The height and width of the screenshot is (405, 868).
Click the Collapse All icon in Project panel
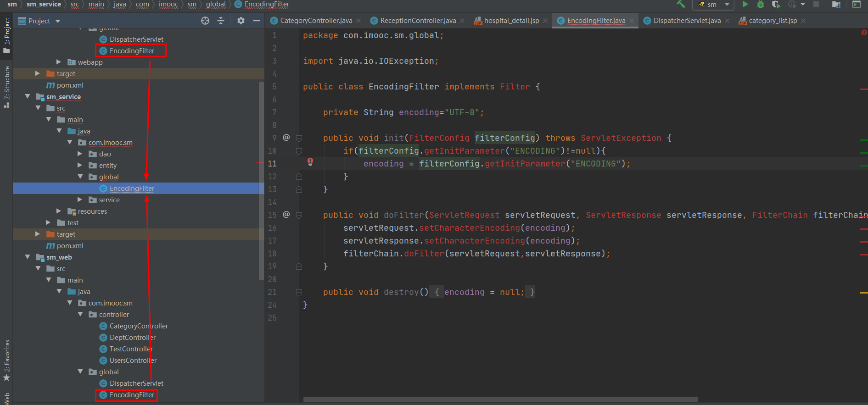point(221,21)
